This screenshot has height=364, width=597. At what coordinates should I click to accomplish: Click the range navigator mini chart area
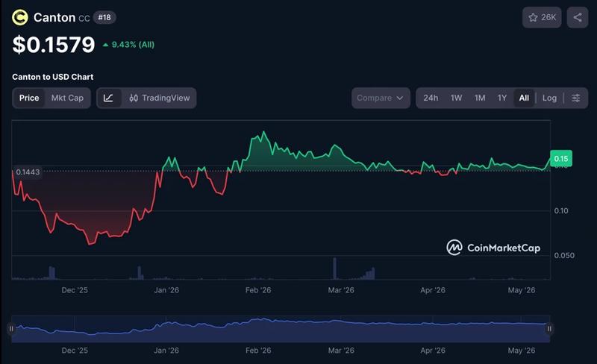point(281,329)
